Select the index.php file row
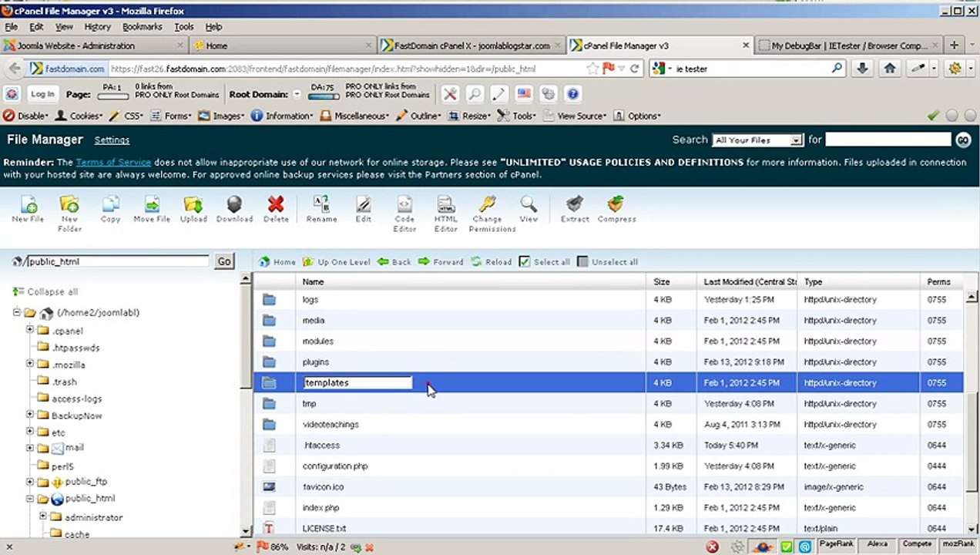Screen dimensions: 980x555 coord(609,508)
